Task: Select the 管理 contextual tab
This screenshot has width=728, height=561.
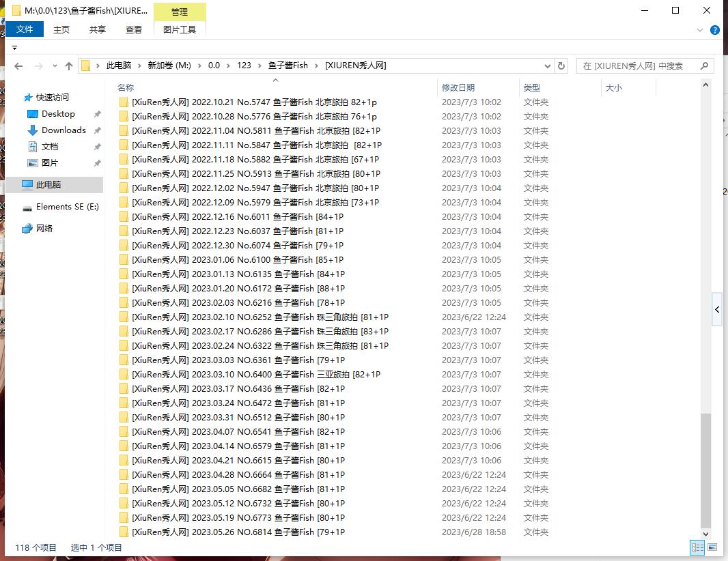Action: click(180, 12)
